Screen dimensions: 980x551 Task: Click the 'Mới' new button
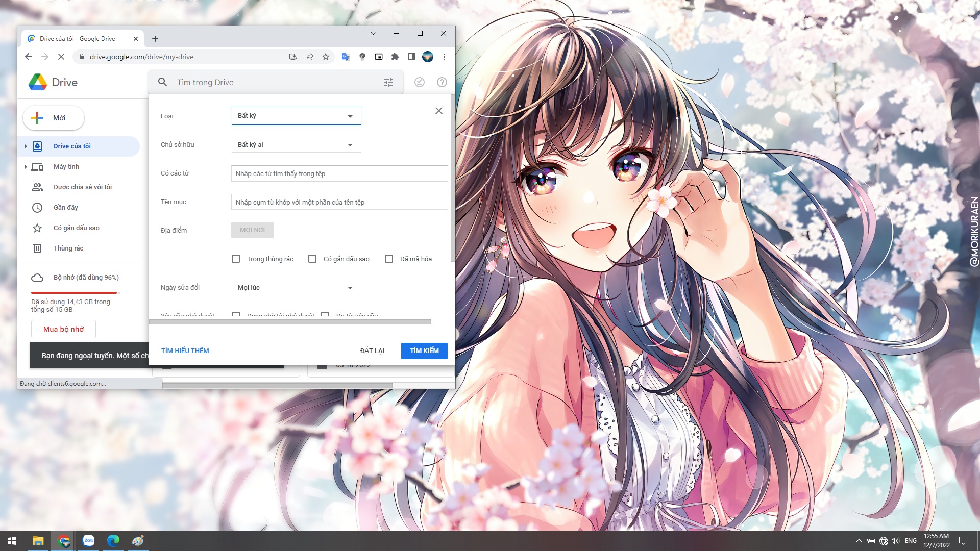point(54,118)
